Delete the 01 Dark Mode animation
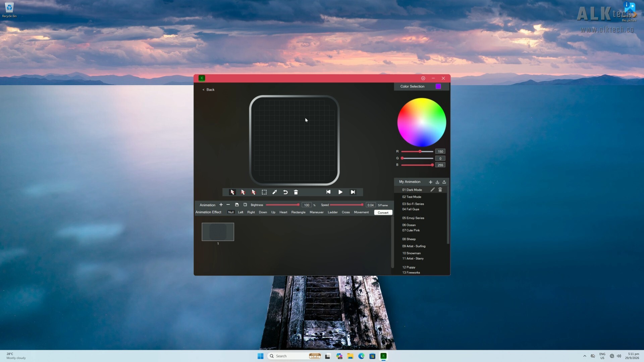644x362 pixels. [x=440, y=190]
